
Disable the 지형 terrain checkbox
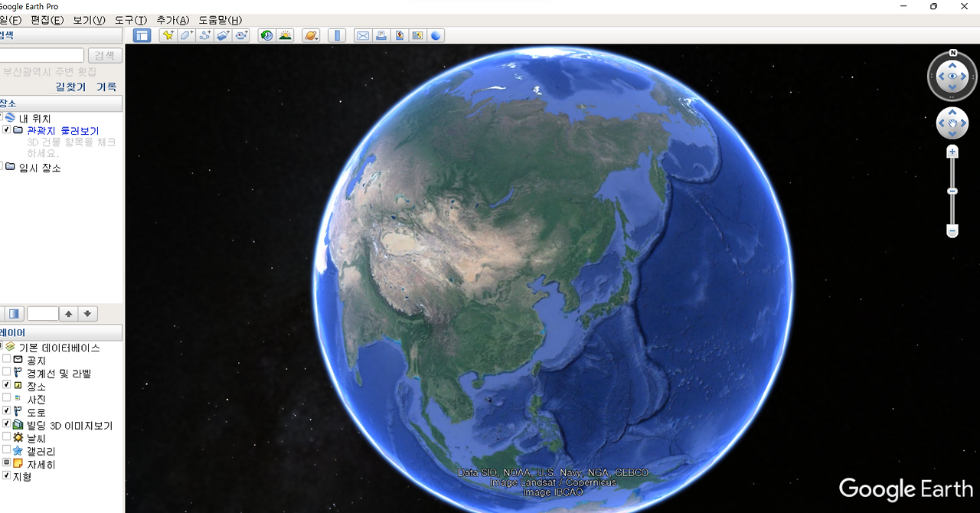click(x=6, y=476)
